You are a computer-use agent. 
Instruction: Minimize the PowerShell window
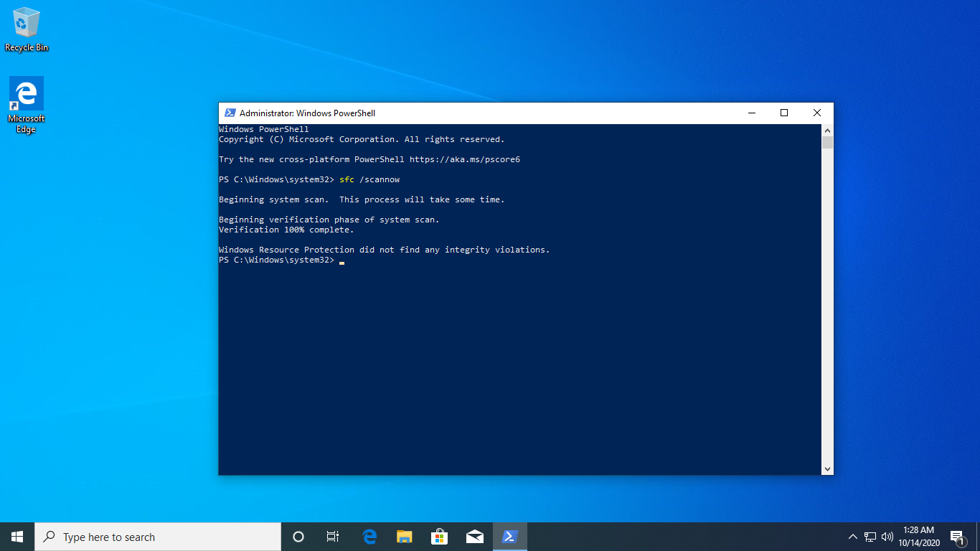click(751, 113)
